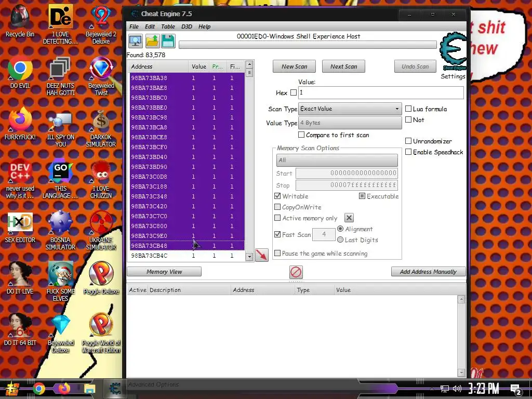Open the Bejeweled 2 Deluxe desktop icon
532x399 pixels.
(101, 25)
